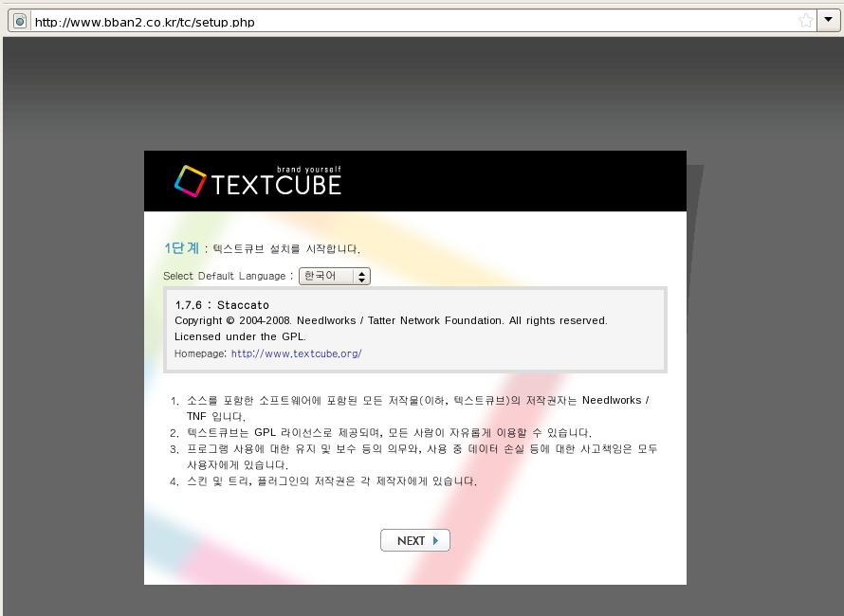This screenshot has height=616, width=844.
Task: Click the Textcube logo in the header
Action: (x=258, y=181)
